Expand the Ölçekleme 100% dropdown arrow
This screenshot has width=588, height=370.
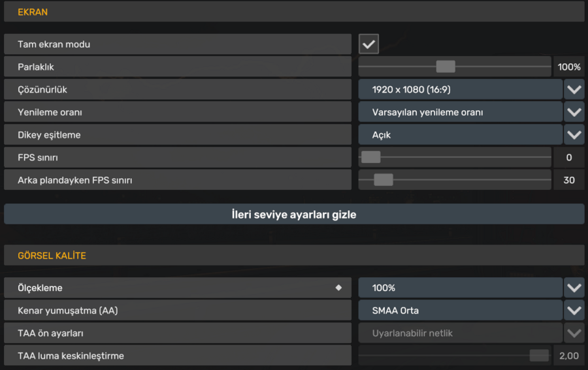[x=574, y=288]
